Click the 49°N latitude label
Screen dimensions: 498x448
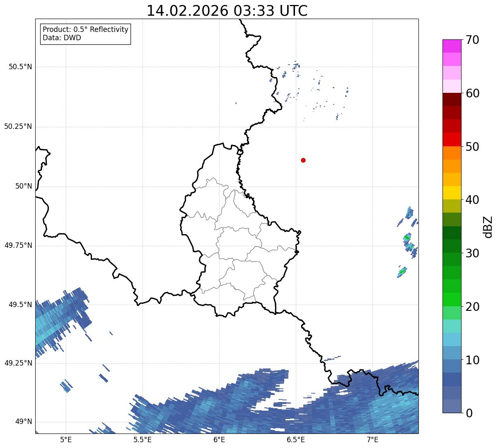(24, 421)
